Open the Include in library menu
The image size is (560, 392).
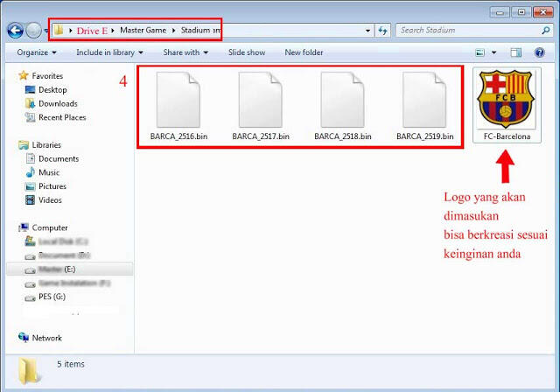coord(109,52)
